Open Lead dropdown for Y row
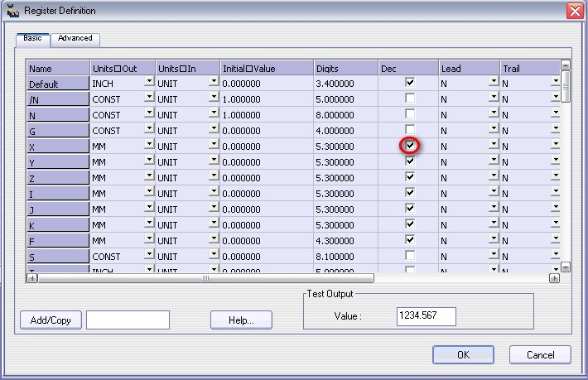 (494, 160)
